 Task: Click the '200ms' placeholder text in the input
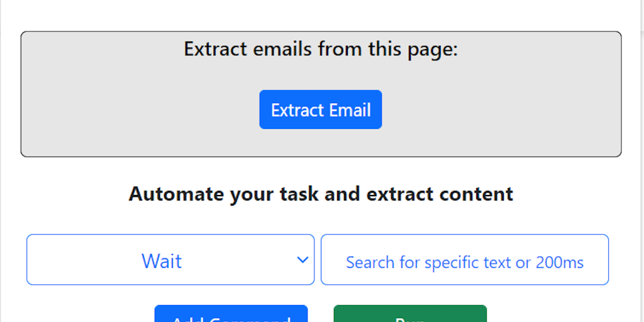[x=560, y=262]
